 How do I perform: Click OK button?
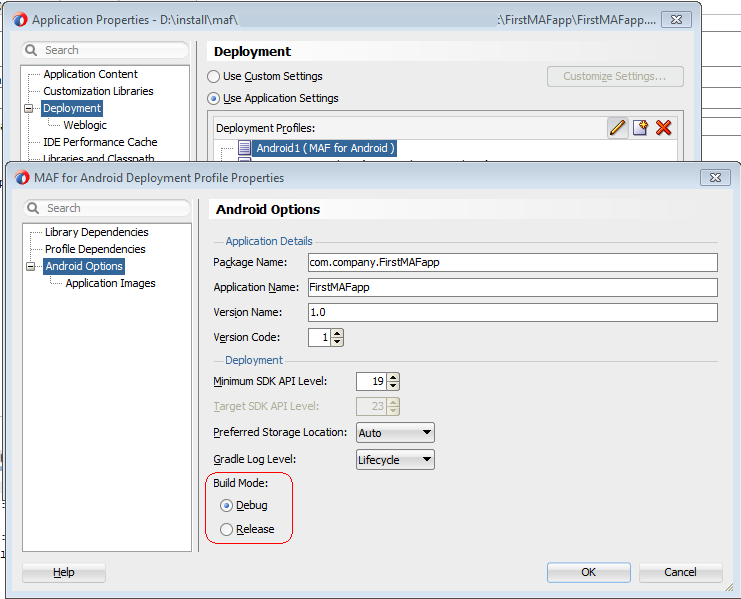pyautogui.click(x=588, y=572)
